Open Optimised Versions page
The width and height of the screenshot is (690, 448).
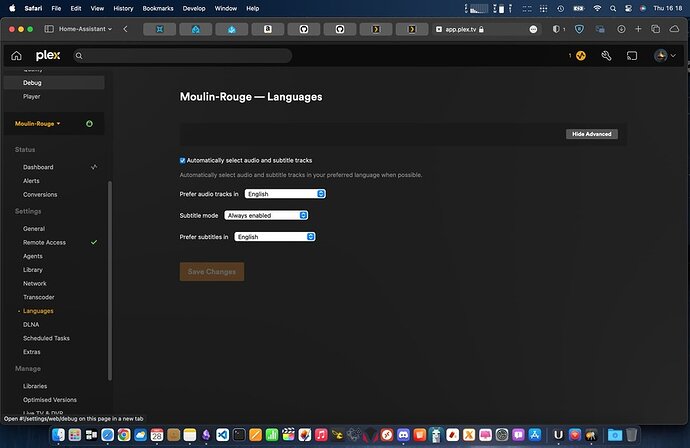[50, 400]
